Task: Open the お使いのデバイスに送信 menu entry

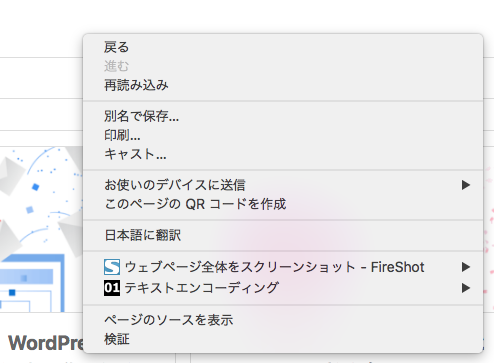Action: [283, 185]
